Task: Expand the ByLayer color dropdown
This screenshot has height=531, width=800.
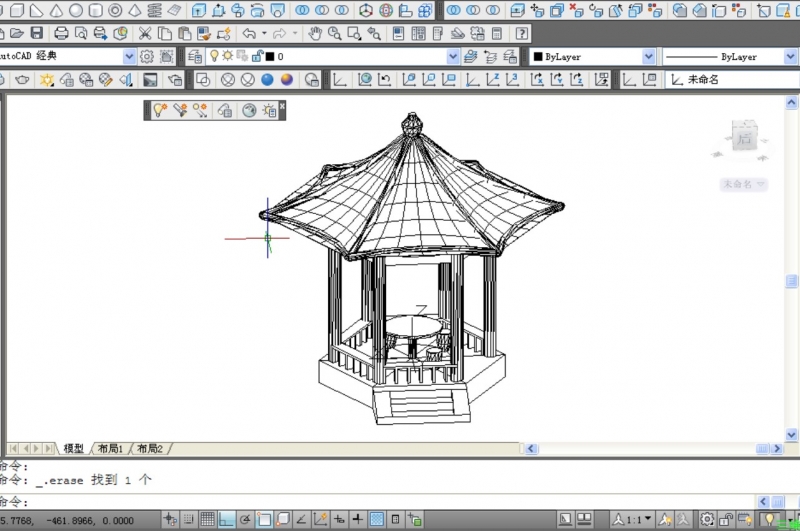Action: coord(648,57)
